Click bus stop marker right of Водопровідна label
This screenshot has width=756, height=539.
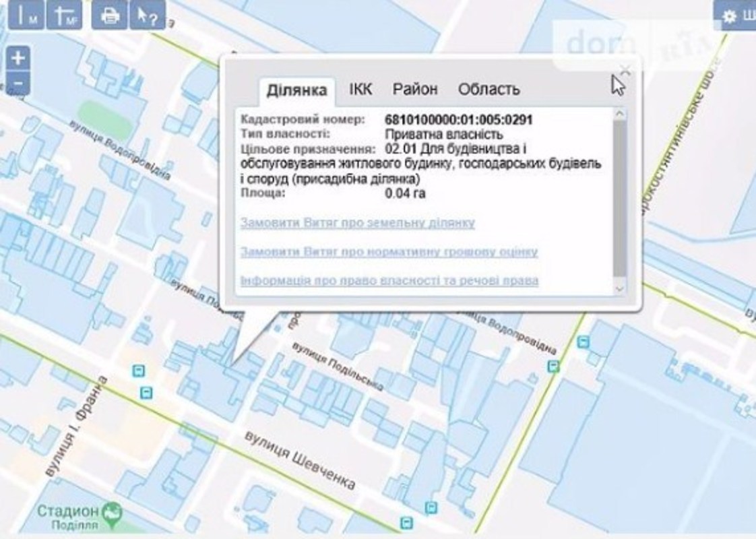554,366
